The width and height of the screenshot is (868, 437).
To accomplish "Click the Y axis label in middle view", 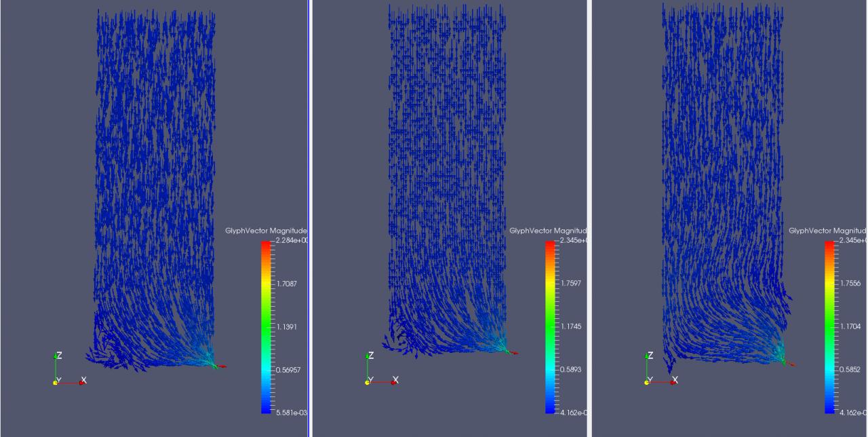I will pyautogui.click(x=371, y=380).
